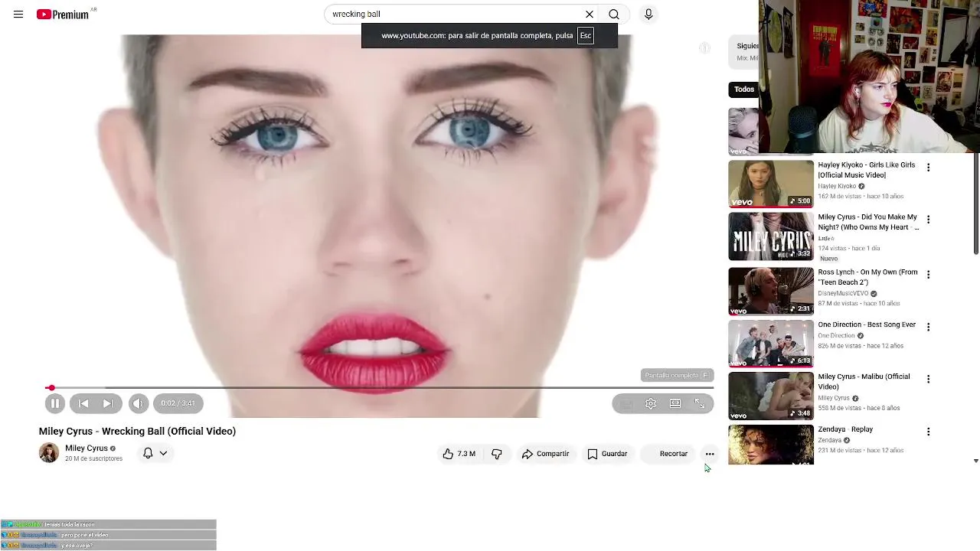
Task: Open player settings gear
Action: click(651, 403)
